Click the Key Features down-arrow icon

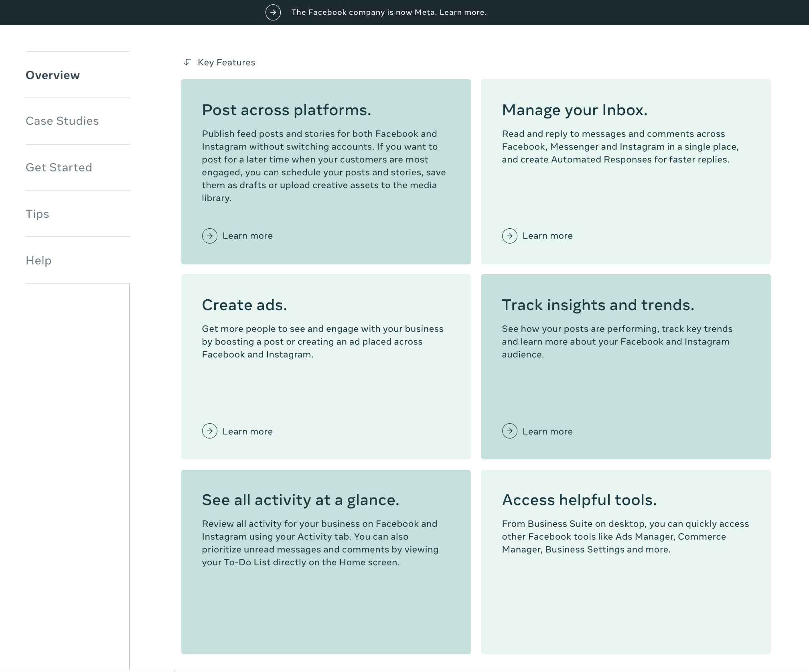(x=187, y=62)
